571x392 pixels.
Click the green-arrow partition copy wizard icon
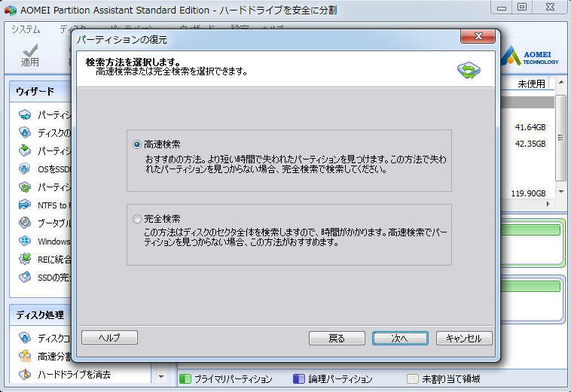click(25, 150)
